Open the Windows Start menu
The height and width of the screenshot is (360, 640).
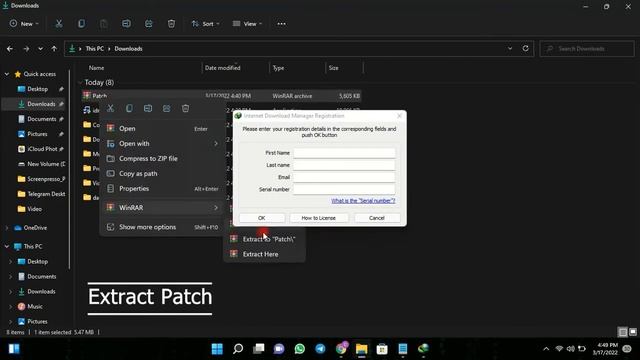click(217, 349)
